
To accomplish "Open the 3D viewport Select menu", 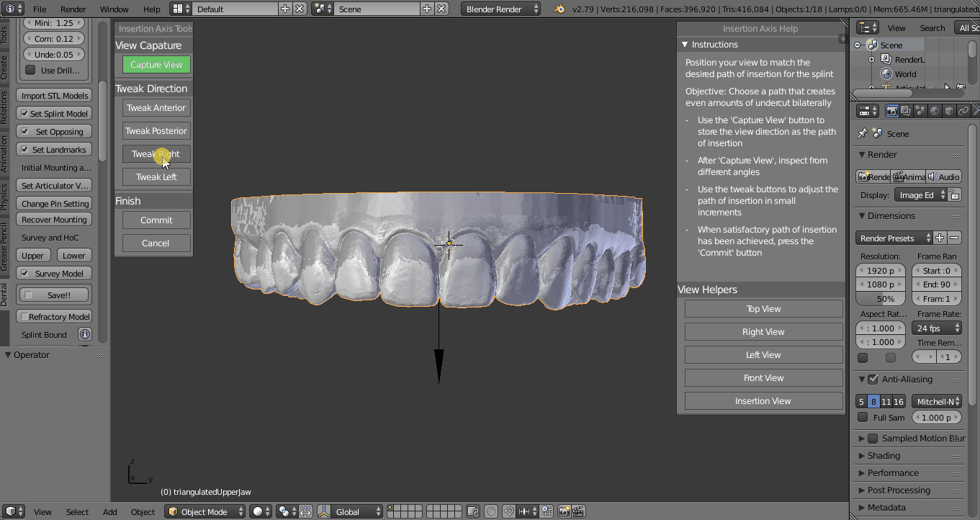I will click(77, 511).
